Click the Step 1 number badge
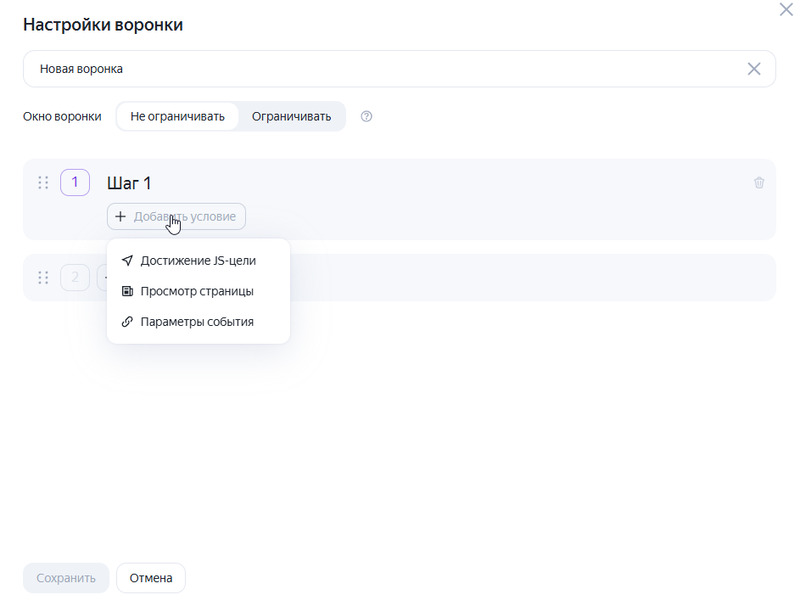 coord(75,182)
